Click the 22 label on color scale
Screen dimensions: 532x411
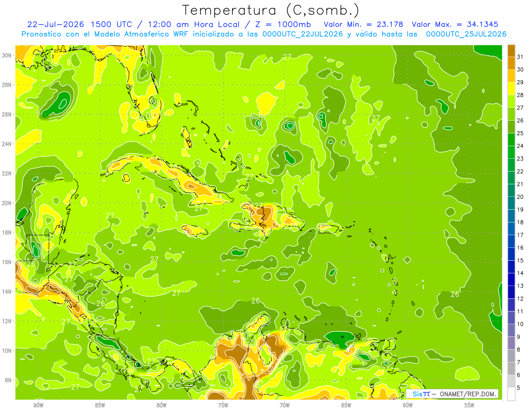[520, 171]
